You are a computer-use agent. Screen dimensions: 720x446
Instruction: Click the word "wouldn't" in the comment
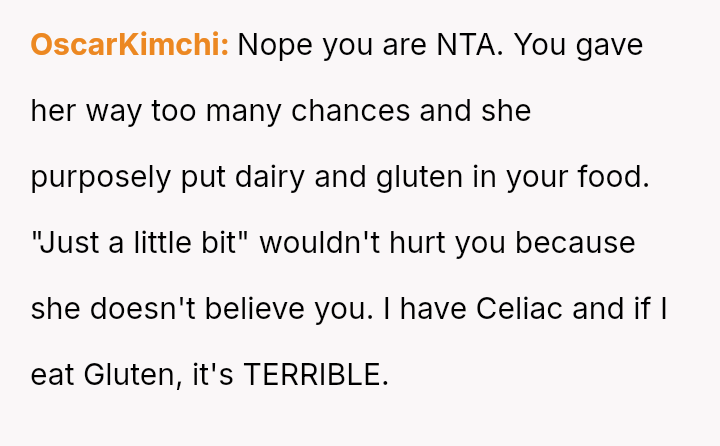(x=315, y=243)
